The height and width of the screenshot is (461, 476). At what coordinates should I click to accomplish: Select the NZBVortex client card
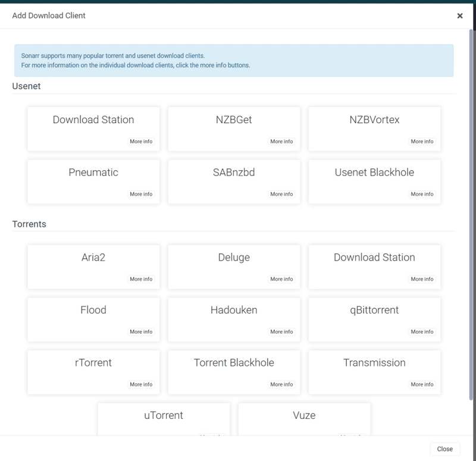point(375,129)
